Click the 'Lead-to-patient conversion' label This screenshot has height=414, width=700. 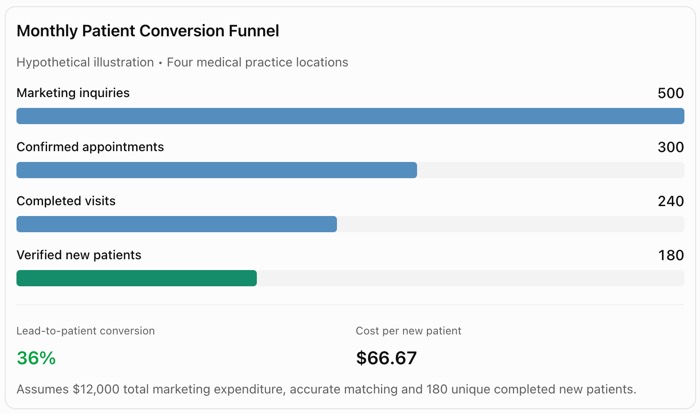(x=86, y=330)
